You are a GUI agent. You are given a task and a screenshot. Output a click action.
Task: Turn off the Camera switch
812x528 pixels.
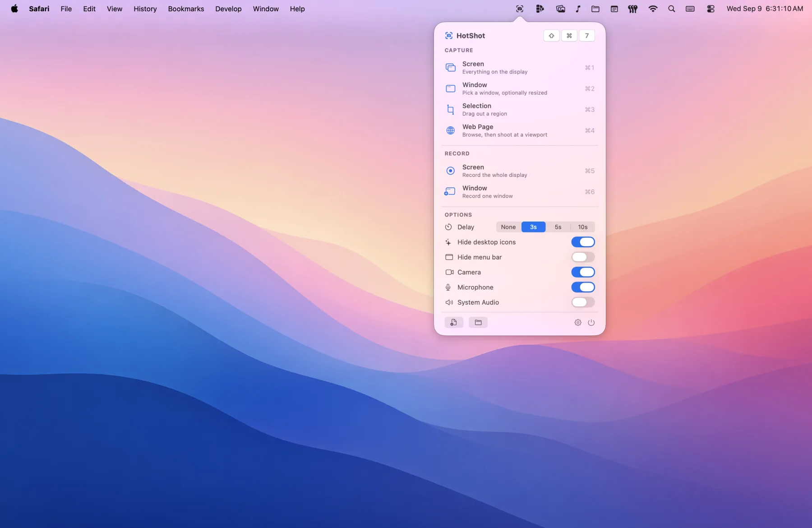coord(583,272)
